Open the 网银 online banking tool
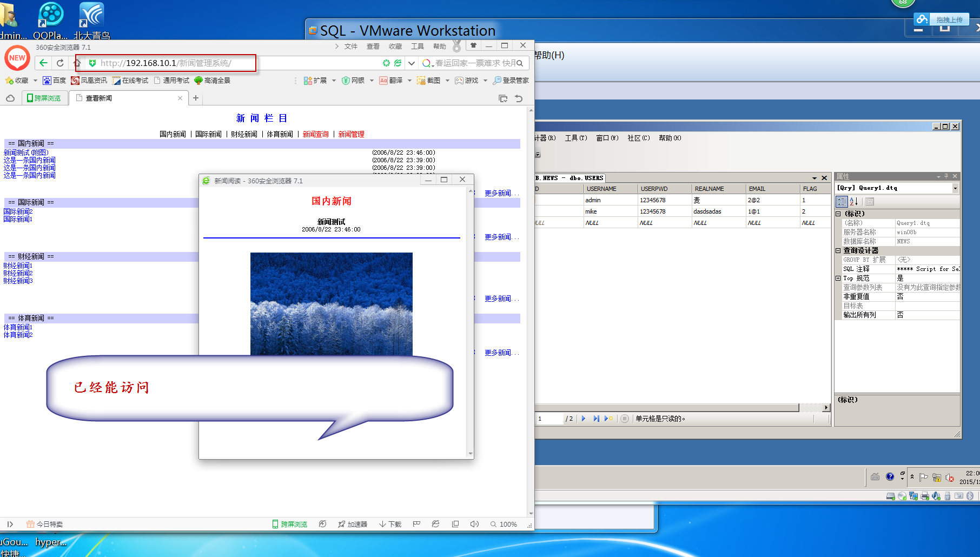This screenshot has height=557, width=980. click(353, 81)
